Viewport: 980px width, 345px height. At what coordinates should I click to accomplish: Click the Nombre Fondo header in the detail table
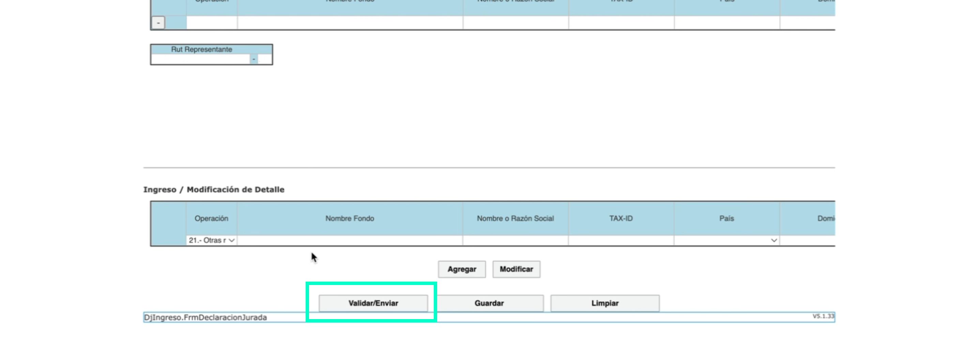click(x=350, y=219)
